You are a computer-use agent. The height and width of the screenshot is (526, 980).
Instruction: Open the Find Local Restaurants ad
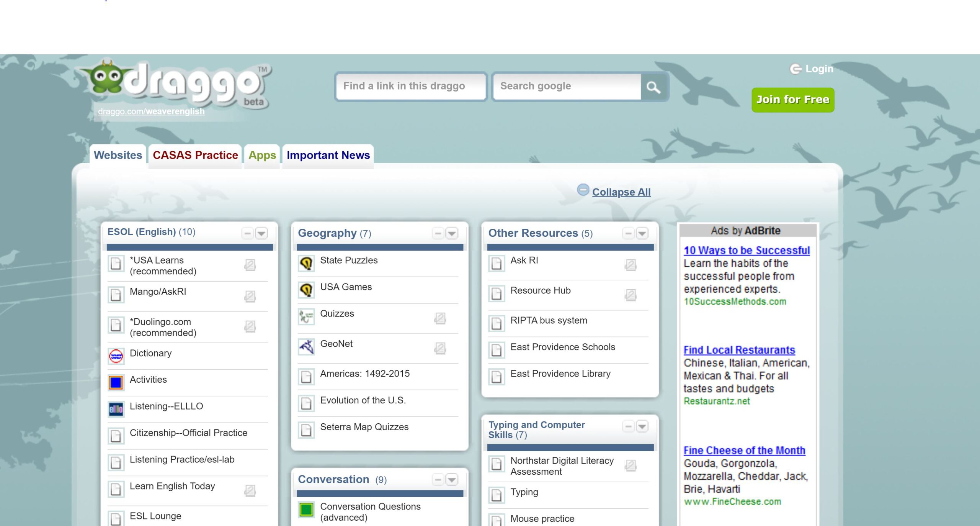739,350
